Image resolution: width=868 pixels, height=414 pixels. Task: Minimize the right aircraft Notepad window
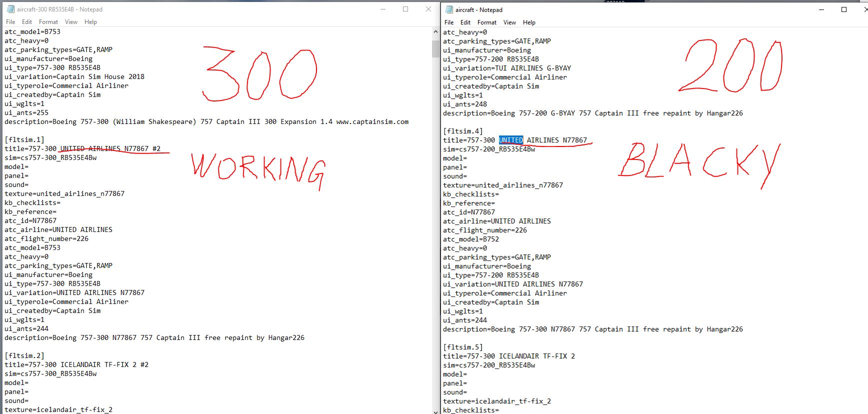[x=821, y=9]
